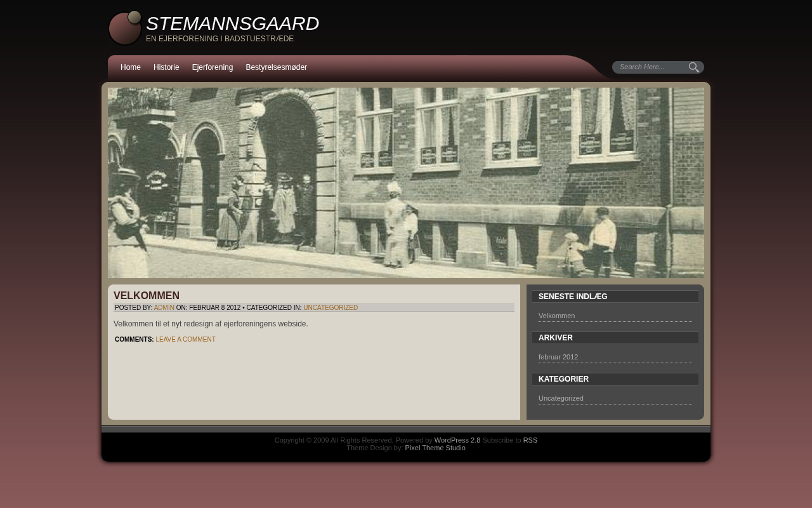Viewport: 812px width, 508px height.
Task: Open the Velkommen post title
Action: click(x=147, y=296)
